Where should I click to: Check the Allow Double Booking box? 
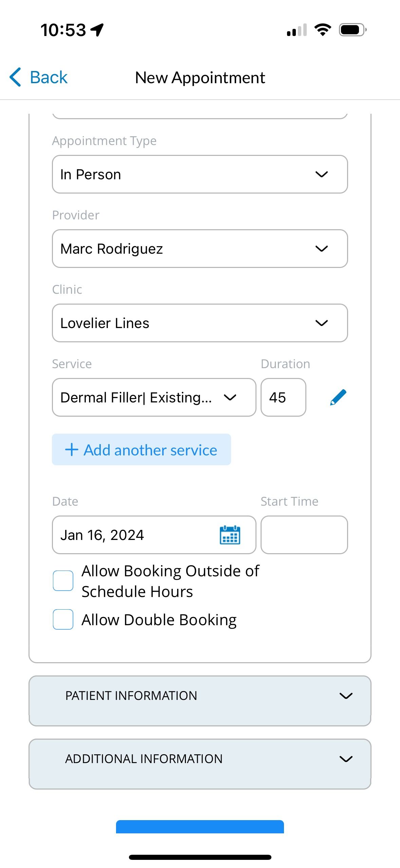(x=63, y=619)
